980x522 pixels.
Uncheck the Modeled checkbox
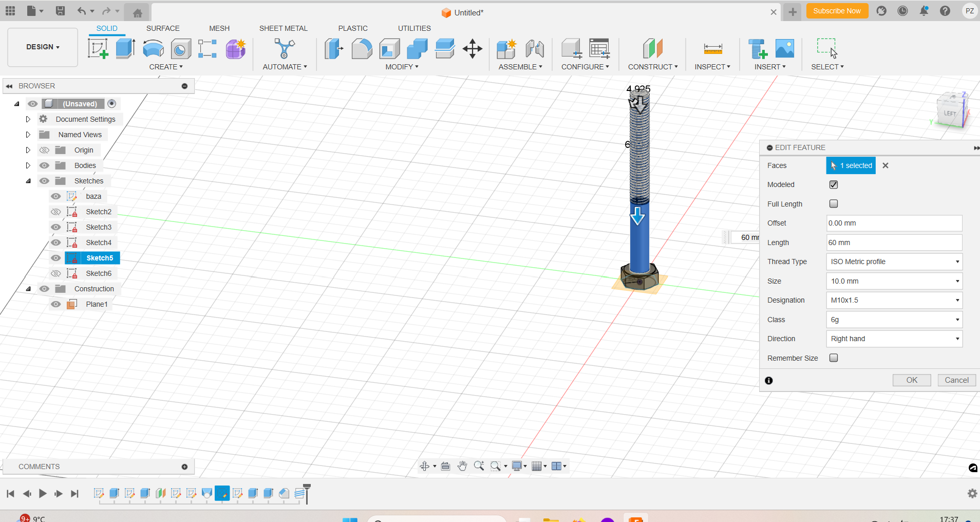(x=834, y=184)
